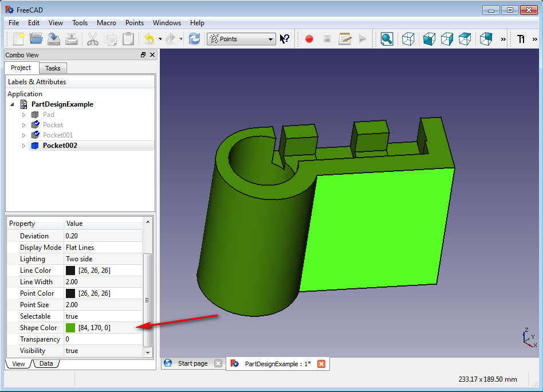Open the Start page tab
Screen dimensions: 543x392
192,363
